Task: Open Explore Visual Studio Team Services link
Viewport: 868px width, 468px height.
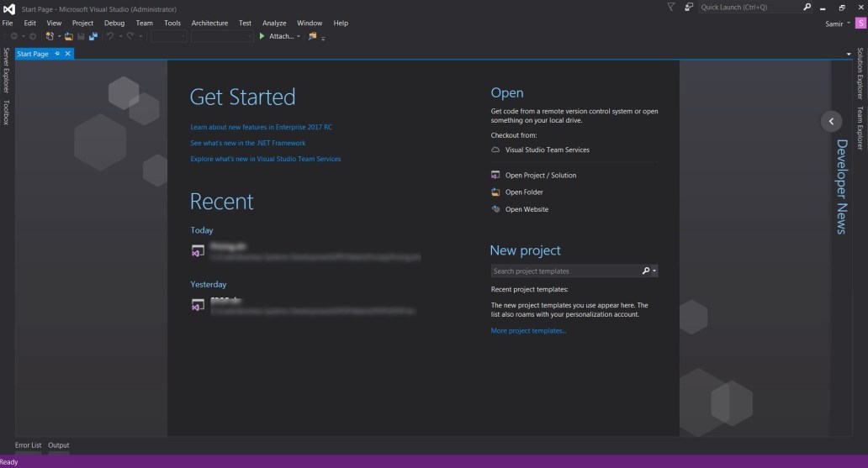Action: [x=266, y=160]
